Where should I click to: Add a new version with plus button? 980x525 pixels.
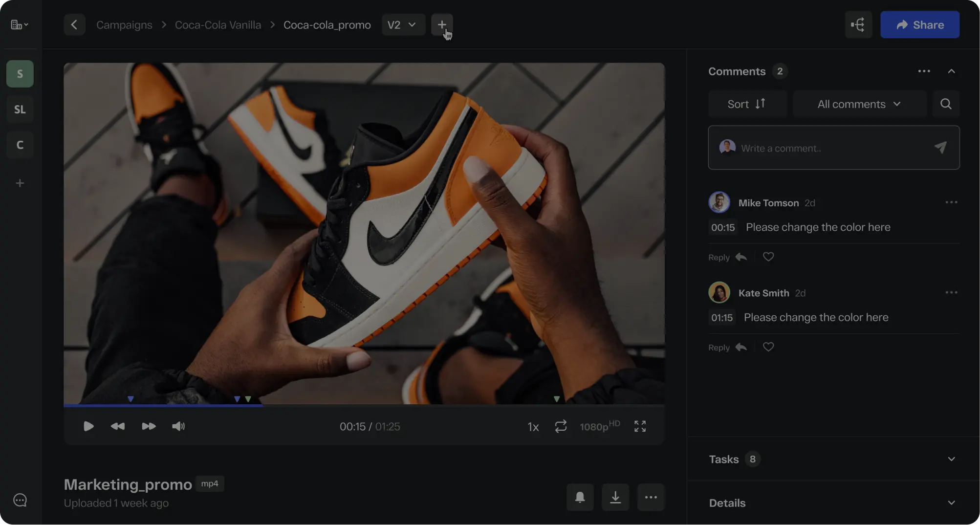[x=441, y=24]
